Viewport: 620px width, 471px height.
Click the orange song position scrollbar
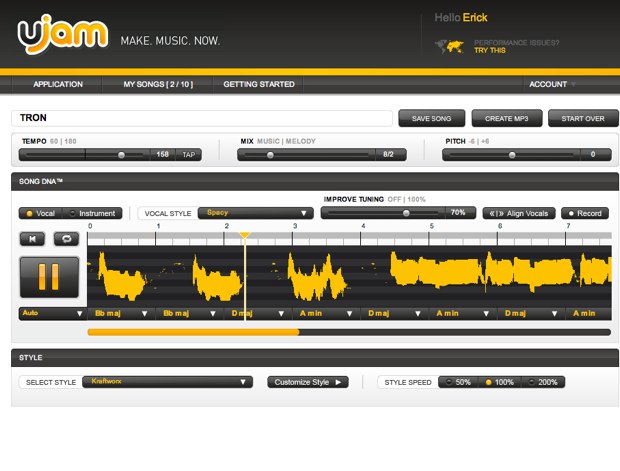pyautogui.click(x=193, y=332)
